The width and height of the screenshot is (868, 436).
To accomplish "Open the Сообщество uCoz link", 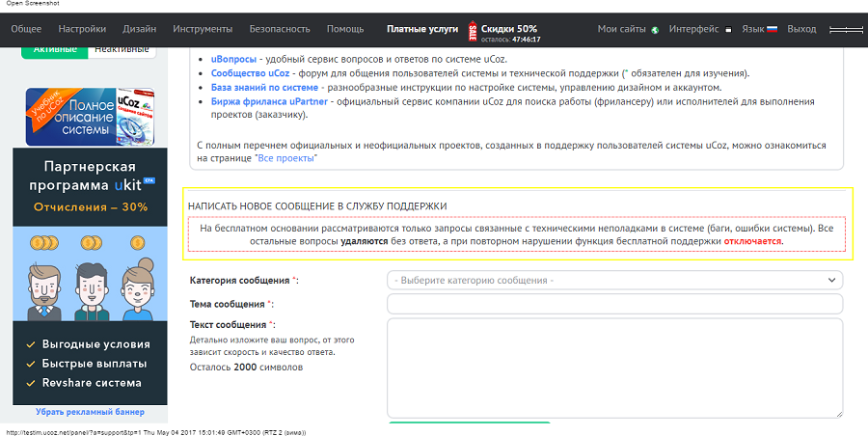I will click(250, 73).
